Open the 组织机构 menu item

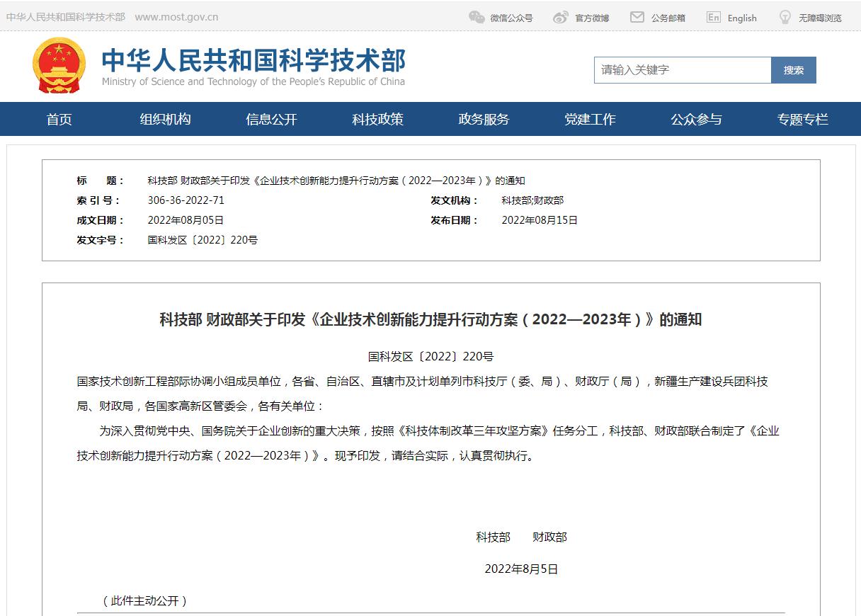pos(165,120)
